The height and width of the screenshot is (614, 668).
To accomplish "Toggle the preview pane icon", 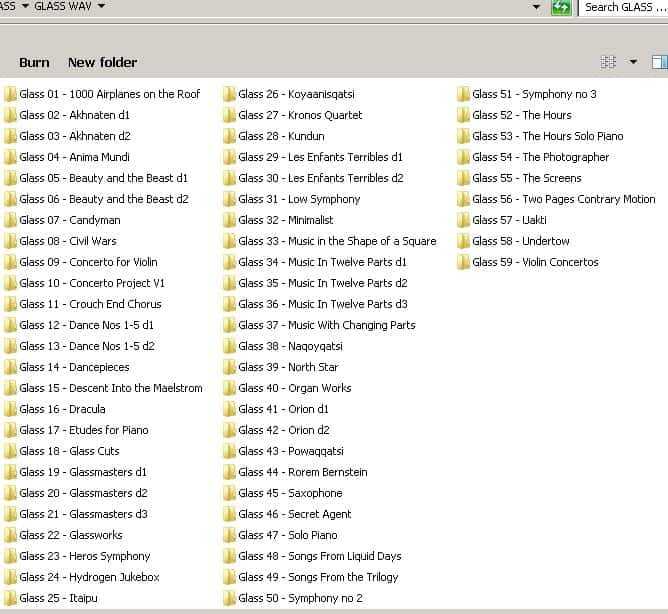I will (x=659, y=62).
